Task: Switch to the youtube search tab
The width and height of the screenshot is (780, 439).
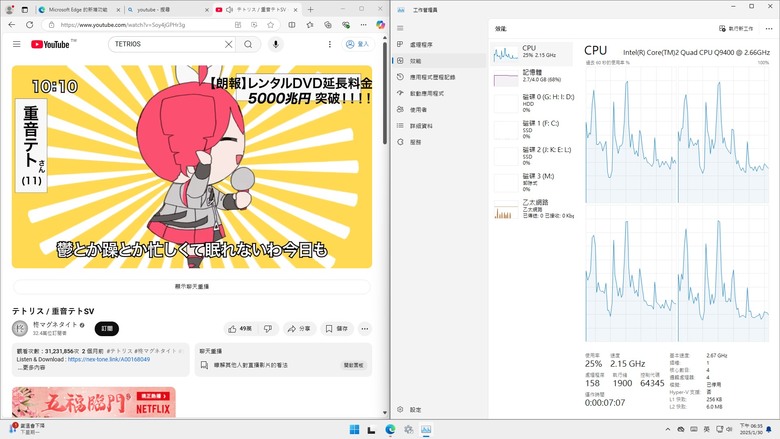Action: (x=168, y=9)
